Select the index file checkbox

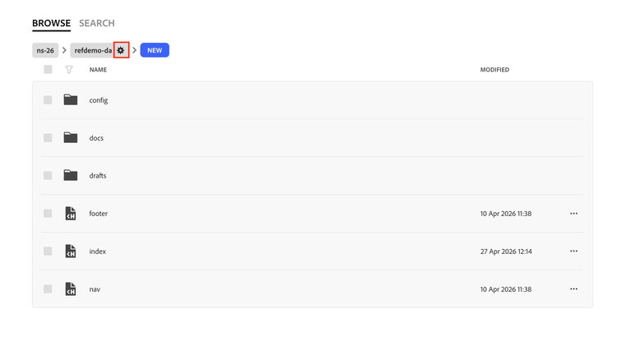(x=48, y=251)
